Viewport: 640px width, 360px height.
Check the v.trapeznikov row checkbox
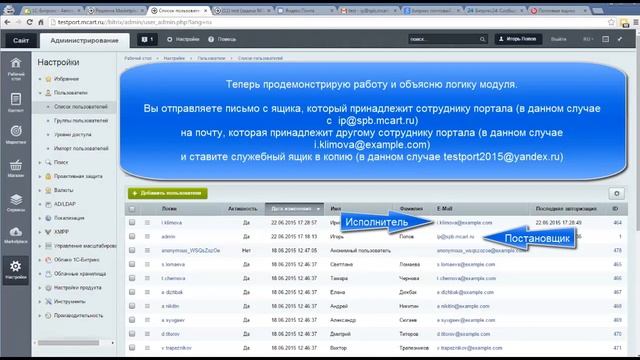132,347
